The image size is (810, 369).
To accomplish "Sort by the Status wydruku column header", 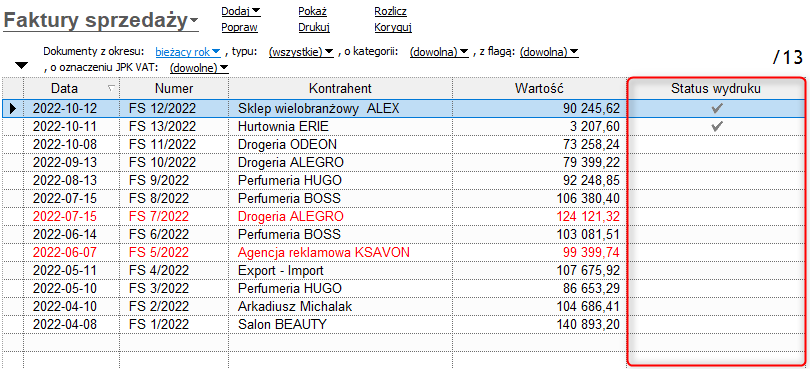I will tap(715, 88).
